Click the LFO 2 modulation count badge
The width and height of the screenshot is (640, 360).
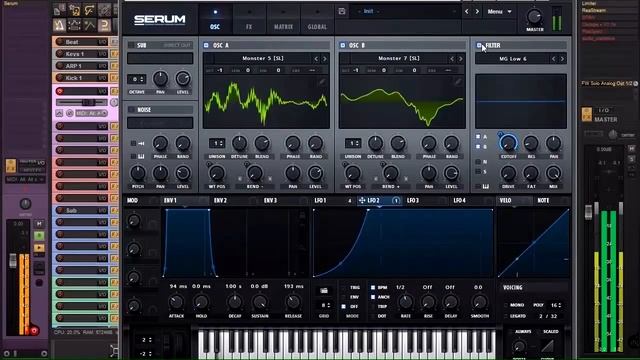click(396, 200)
